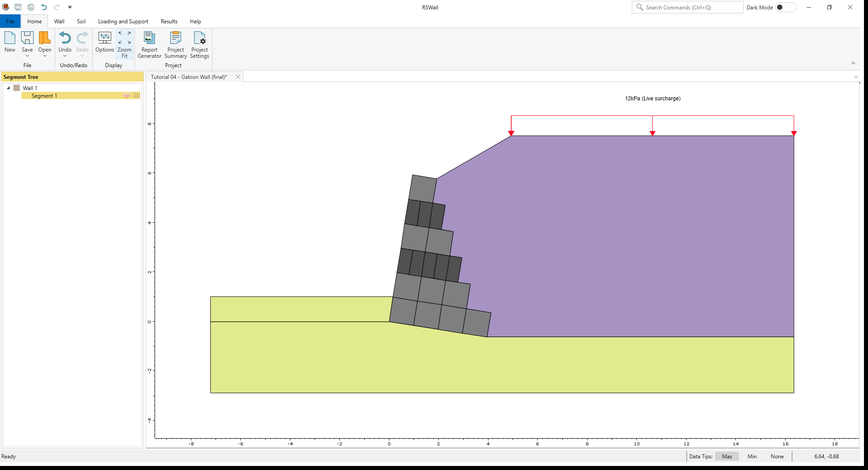This screenshot has height=470, width=868.
Task: Expand the Save dropdown chevron
Action: coord(27,56)
